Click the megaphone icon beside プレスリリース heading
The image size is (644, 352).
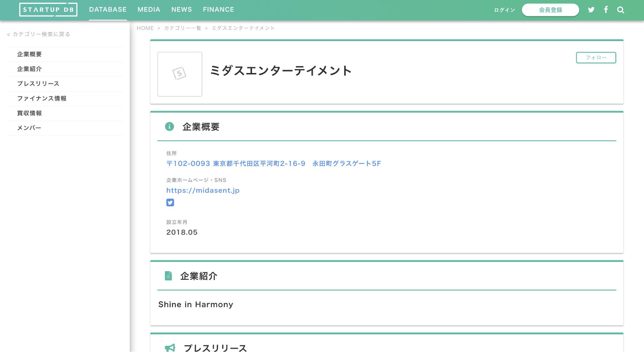coord(170,348)
